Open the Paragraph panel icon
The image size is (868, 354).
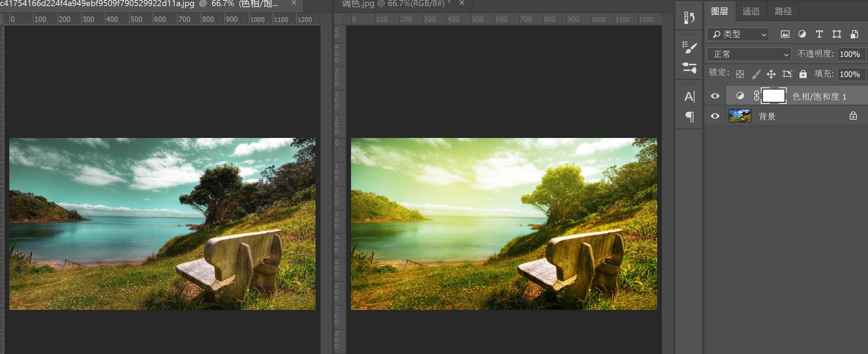tap(689, 116)
